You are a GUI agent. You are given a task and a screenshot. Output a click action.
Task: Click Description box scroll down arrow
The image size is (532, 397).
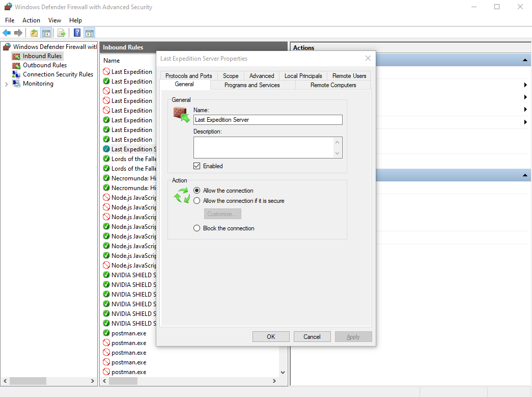coord(337,153)
